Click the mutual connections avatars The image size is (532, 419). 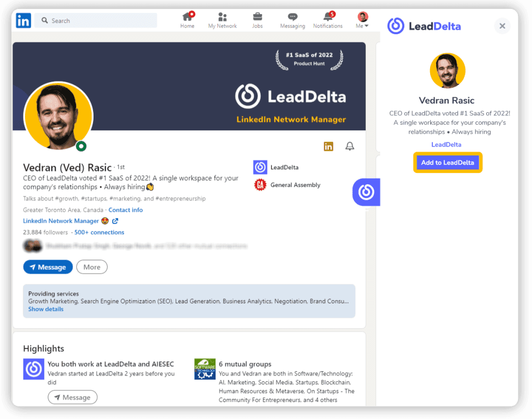point(33,246)
